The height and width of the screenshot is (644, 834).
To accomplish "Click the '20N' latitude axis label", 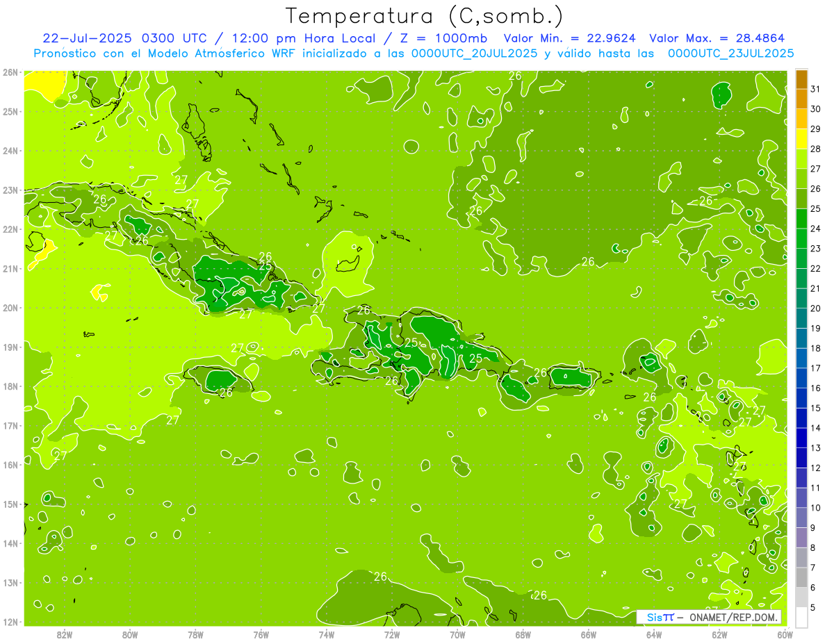I will coord(10,308).
